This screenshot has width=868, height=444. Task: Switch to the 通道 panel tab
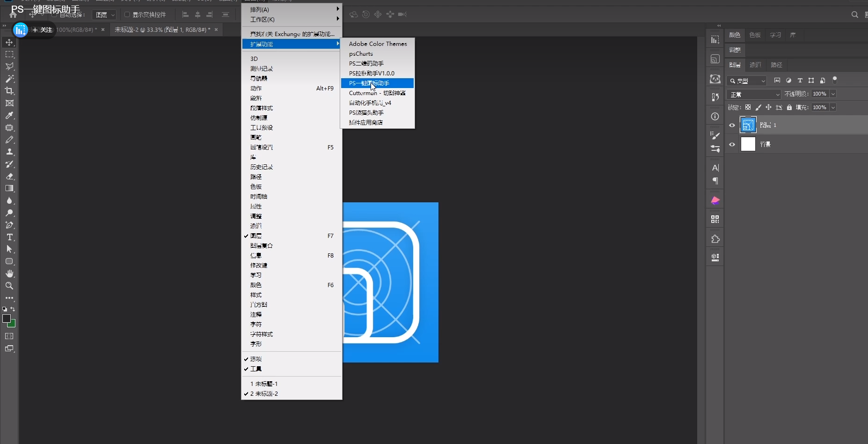(755, 65)
